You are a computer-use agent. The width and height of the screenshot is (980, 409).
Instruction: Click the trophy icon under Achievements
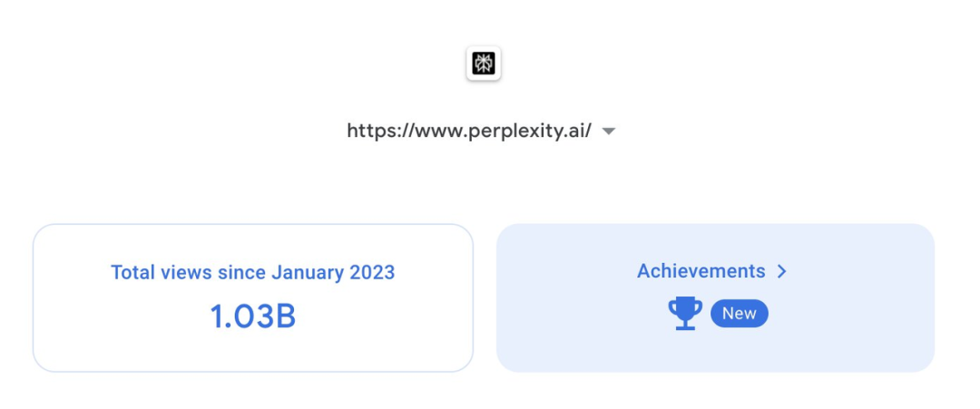(685, 313)
